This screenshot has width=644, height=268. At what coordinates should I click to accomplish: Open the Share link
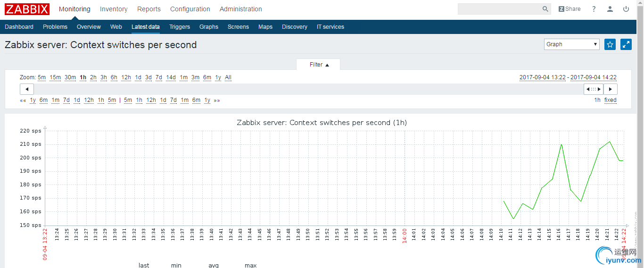(x=570, y=9)
